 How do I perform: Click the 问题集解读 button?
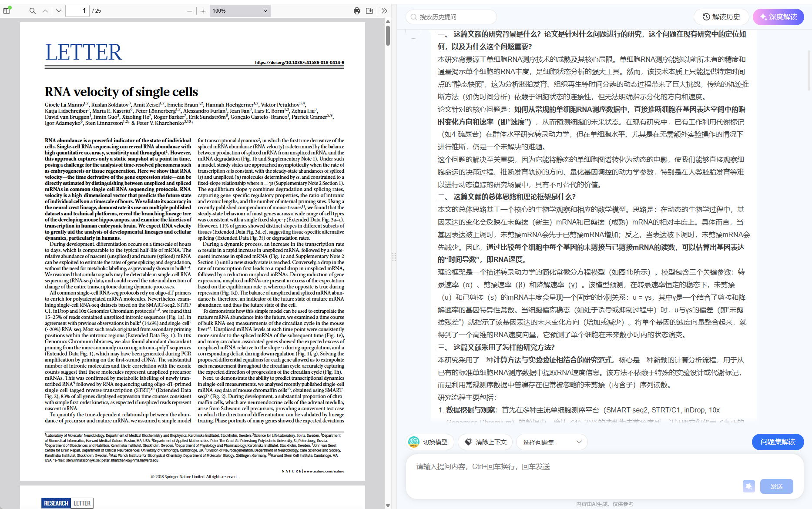(778, 442)
